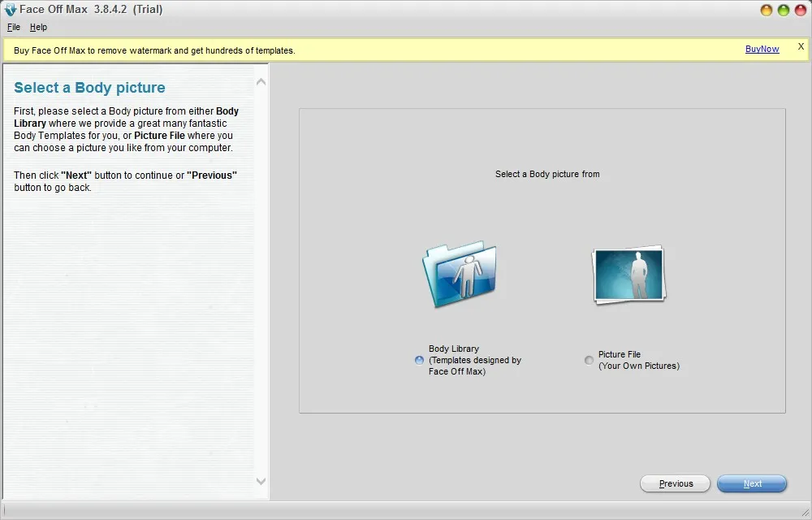Viewport: 812px width, 520px height.
Task: Open the Help menu
Action: tap(38, 27)
